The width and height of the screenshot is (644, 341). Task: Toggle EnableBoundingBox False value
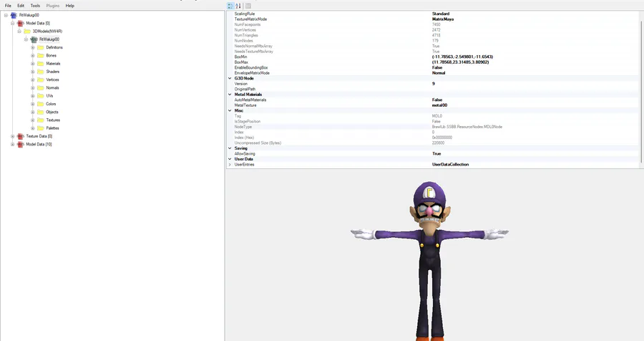pos(437,67)
